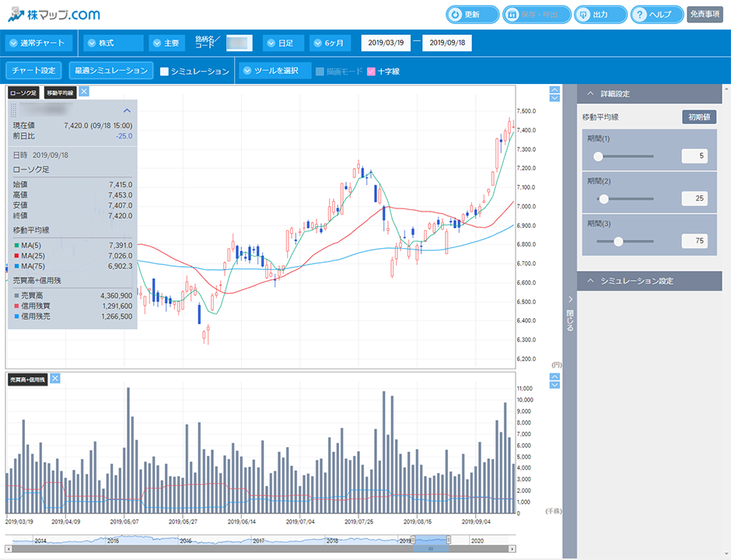Viewport: 731px width, 560px height.
Task: Move price chart pane down arrow
Action: coord(554,98)
